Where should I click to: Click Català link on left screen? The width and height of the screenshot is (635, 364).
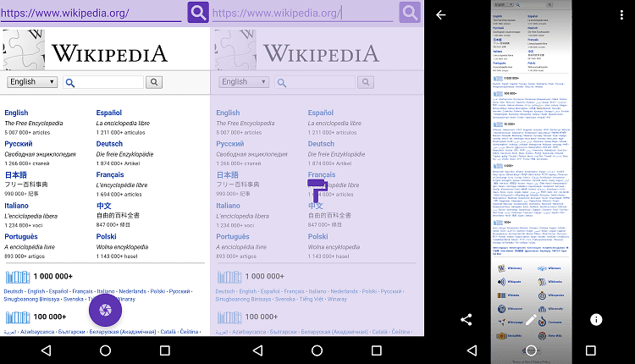tap(168, 332)
